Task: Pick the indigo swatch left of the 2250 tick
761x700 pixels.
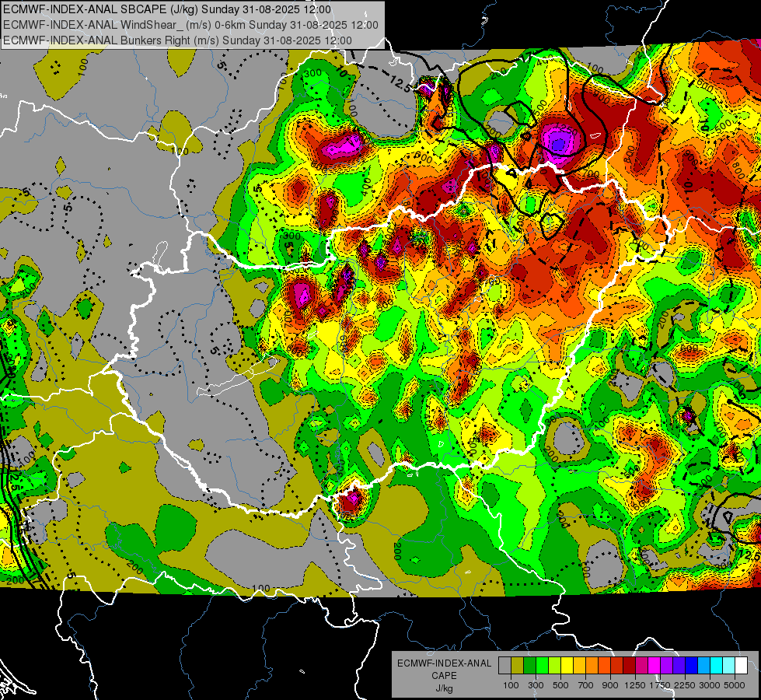Action: pos(679,665)
